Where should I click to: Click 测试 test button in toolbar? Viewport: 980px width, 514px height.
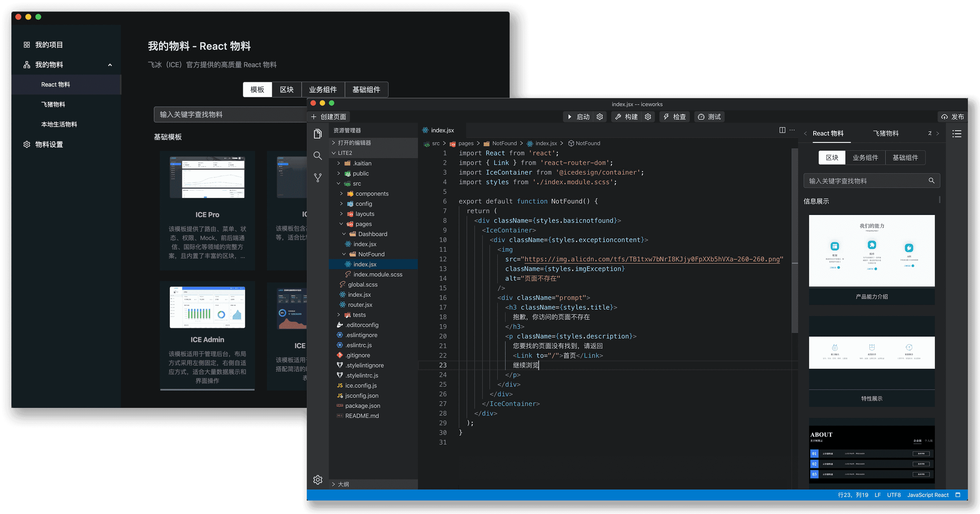(x=710, y=117)
